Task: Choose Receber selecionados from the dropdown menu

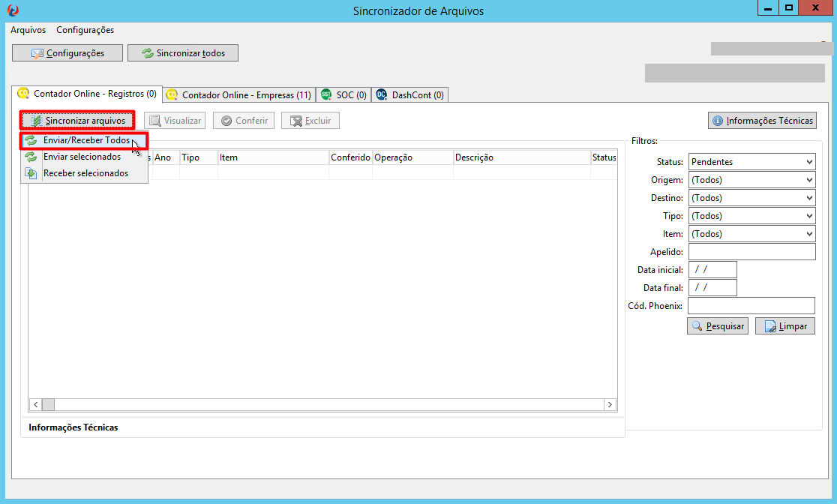Action: click(x=84, y=173)
